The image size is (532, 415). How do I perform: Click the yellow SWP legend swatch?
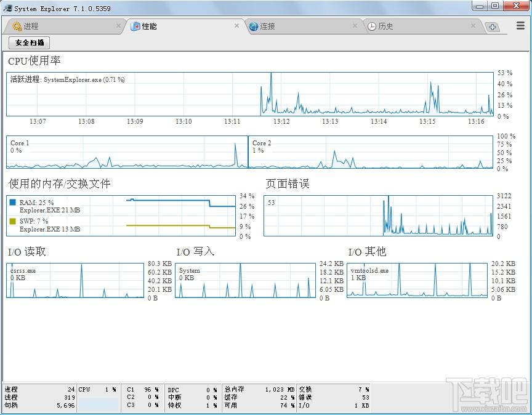[x=12, y=221]
